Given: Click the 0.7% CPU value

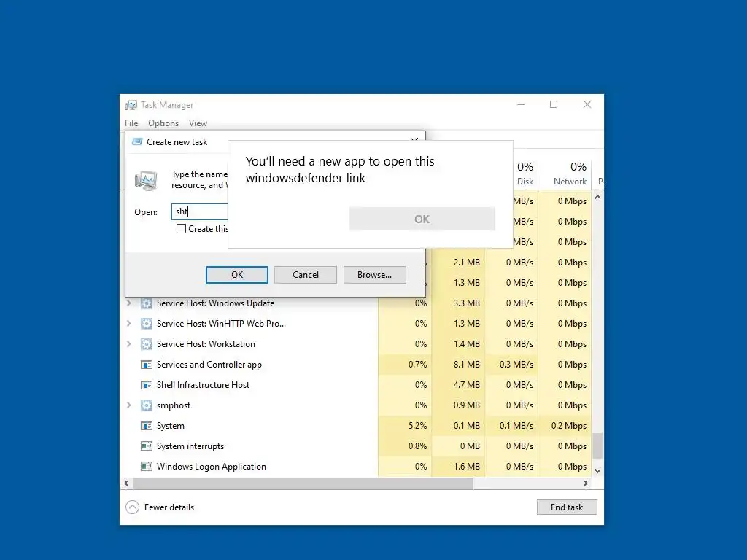Looking at the screenshot, I should click(417, 365).
